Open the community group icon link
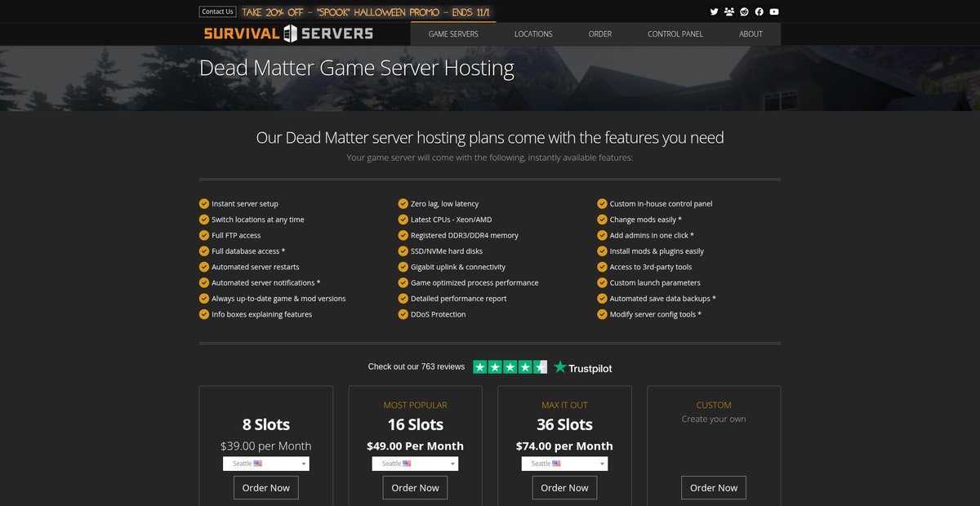This screenshot has width=980, height=506. coord(729,11)
